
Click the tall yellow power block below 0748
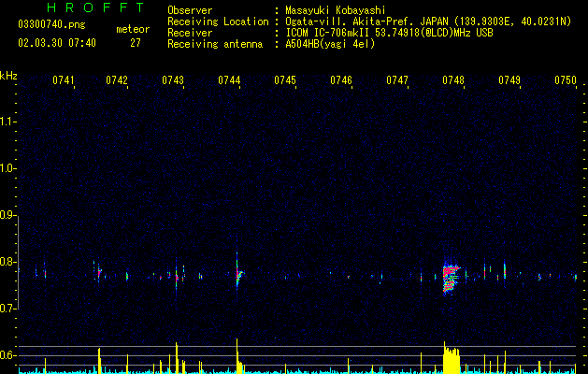click(x=452, y=358)
